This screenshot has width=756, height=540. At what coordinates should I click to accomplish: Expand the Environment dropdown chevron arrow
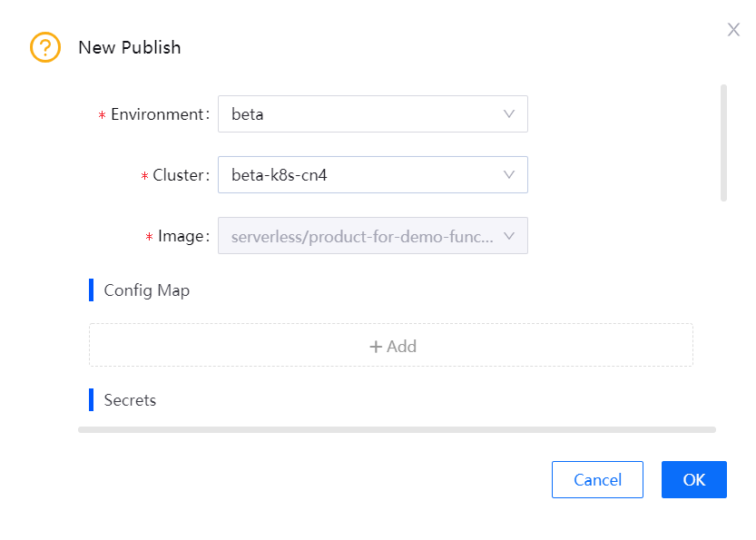point(510,113)
